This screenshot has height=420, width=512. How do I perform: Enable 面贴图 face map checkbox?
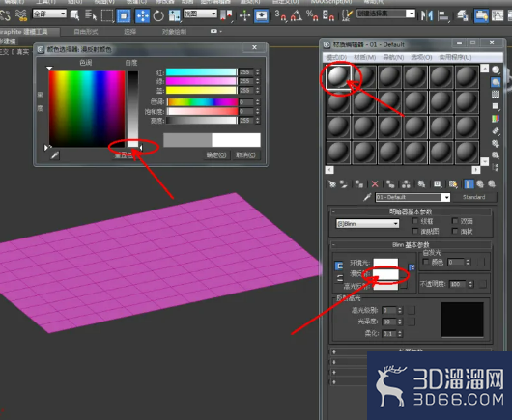point(415,231)
